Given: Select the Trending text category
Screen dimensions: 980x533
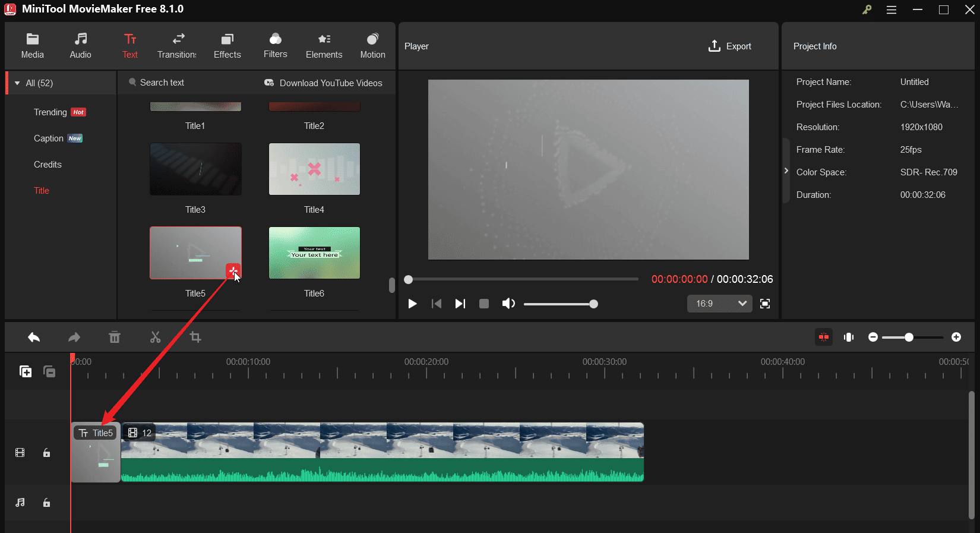Looking at the screenshot, I should click(59, 112).
